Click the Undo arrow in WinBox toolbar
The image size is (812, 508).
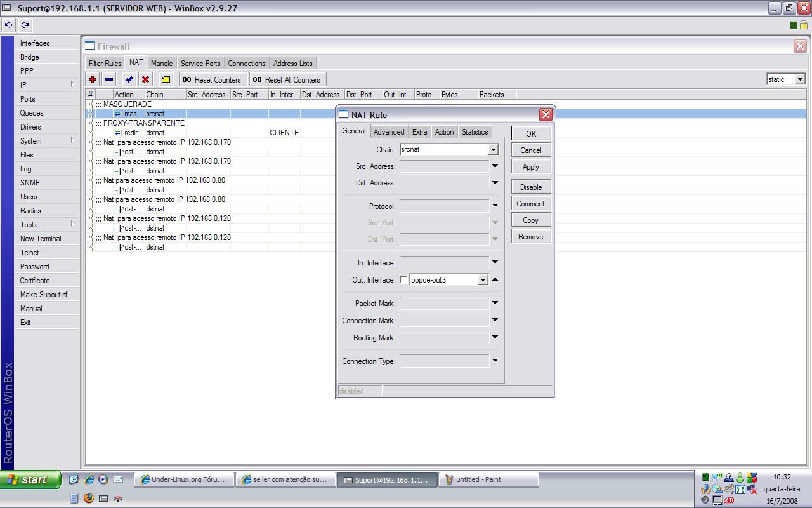pos(9,25)
